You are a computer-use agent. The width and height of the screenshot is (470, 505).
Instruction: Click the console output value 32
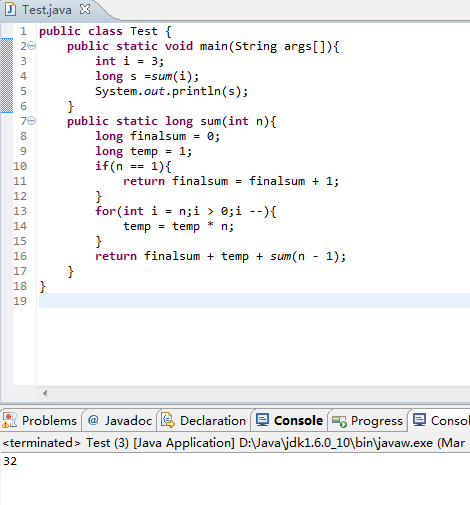pyautogui.click(x=10, y=461)
